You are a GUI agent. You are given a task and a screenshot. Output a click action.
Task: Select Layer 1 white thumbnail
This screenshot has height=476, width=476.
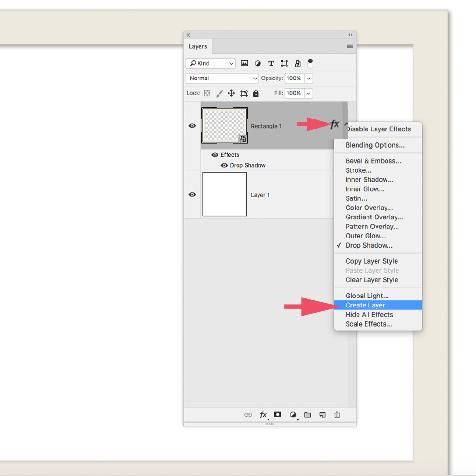224,194
